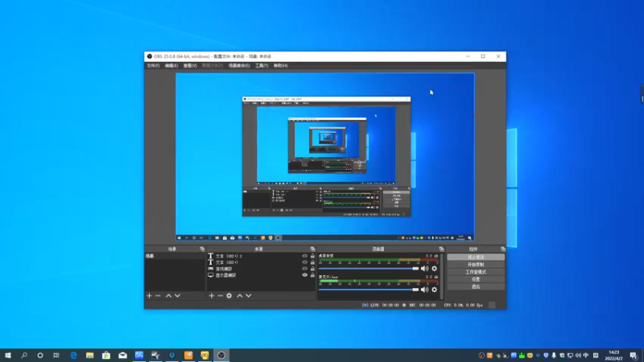Click the gamepad icon of 游戏捕获 source
This screenshot has height=362, width=644.
[211, 269]
